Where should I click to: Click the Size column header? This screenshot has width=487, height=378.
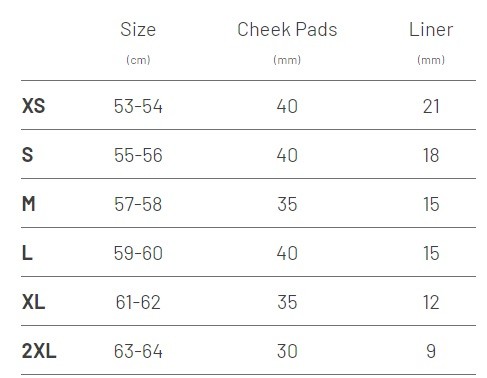138,30
